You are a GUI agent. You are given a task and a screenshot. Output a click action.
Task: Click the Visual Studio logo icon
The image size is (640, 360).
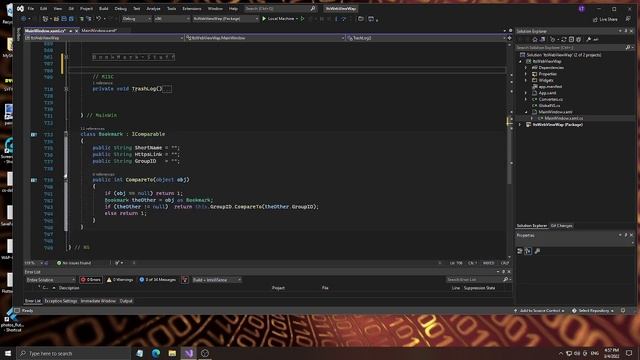tap(20, 9)
